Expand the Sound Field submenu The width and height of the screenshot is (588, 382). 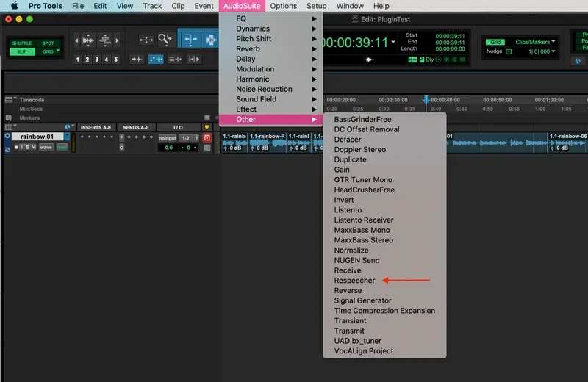tap(270, 99)
